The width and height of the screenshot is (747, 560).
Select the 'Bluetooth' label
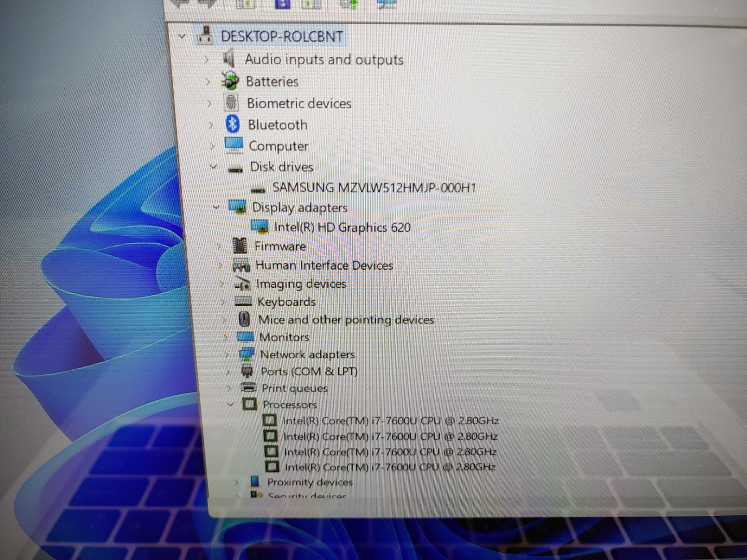(x=278, y=125)
